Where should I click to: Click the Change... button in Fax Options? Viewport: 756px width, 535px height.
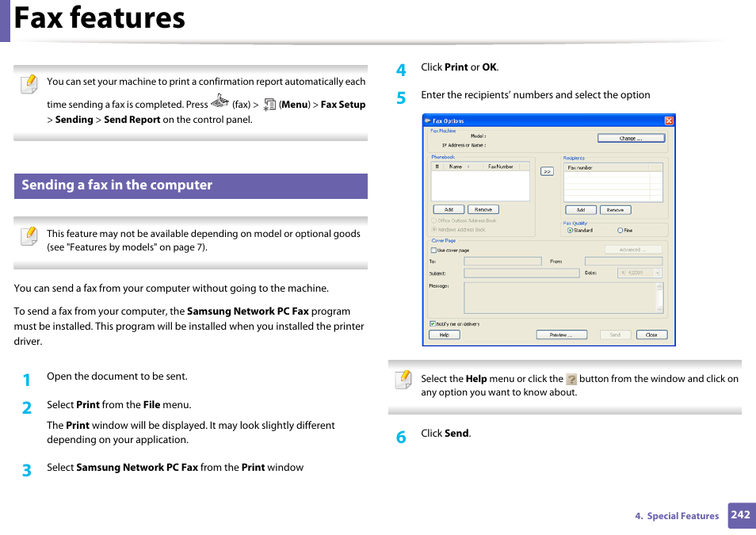631,139
